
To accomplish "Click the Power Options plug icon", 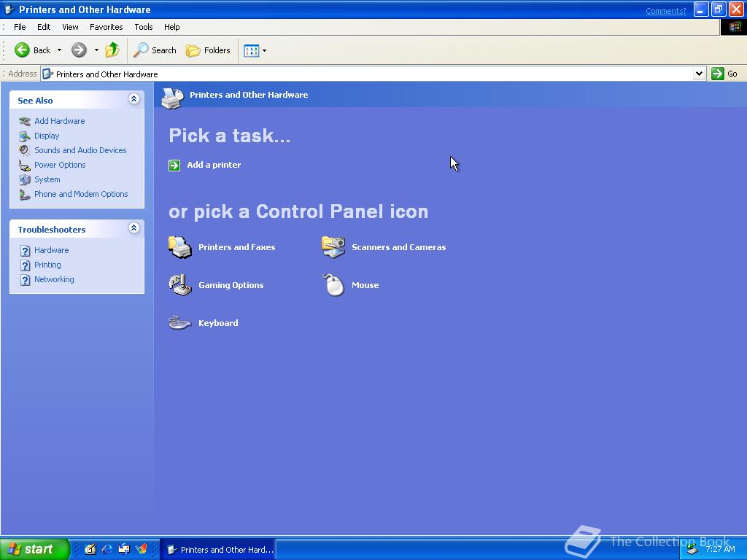I will click(24, 166).
